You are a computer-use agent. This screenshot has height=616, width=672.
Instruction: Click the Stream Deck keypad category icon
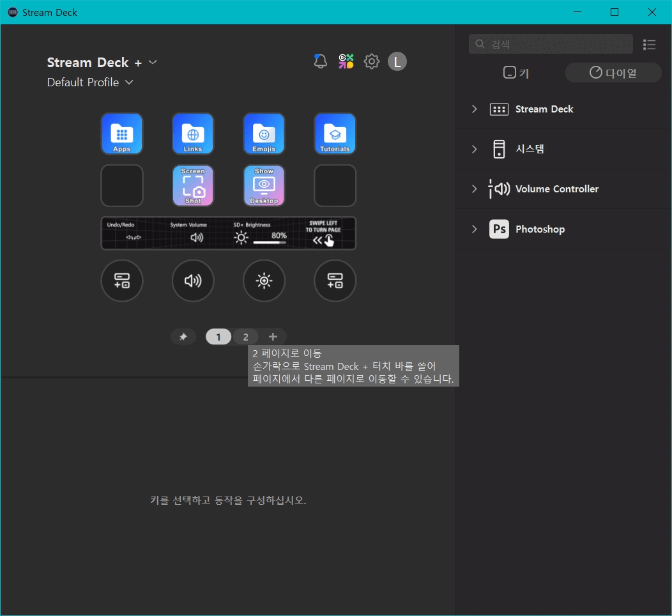499,109
